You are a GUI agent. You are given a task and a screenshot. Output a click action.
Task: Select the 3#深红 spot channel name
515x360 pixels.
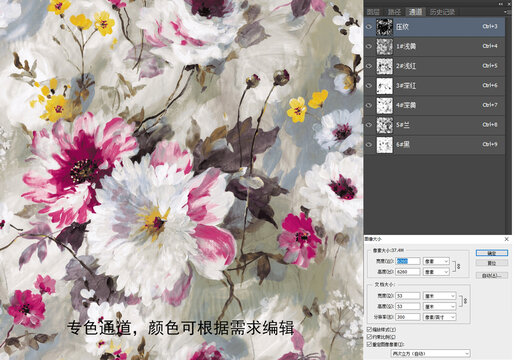tap(406, 86)
